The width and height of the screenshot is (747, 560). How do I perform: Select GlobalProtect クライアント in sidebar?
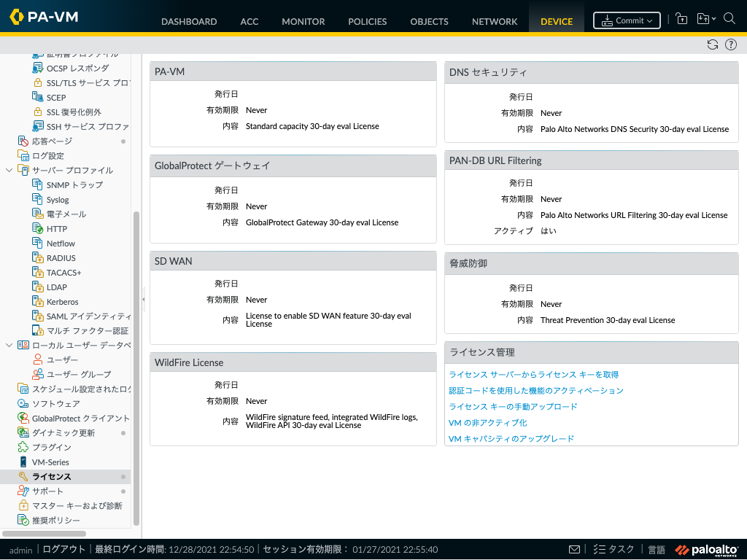(x=80, y=418)
